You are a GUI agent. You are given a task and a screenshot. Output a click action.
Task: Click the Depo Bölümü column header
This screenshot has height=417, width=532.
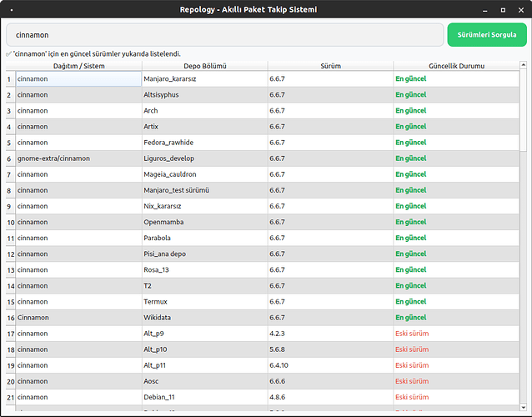coord(204,65)
